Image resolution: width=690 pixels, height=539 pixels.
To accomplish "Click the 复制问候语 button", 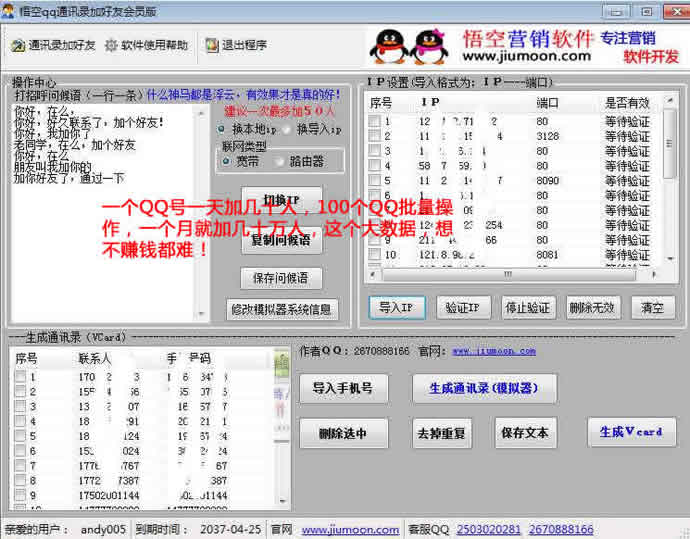I will tap(282, 240).
